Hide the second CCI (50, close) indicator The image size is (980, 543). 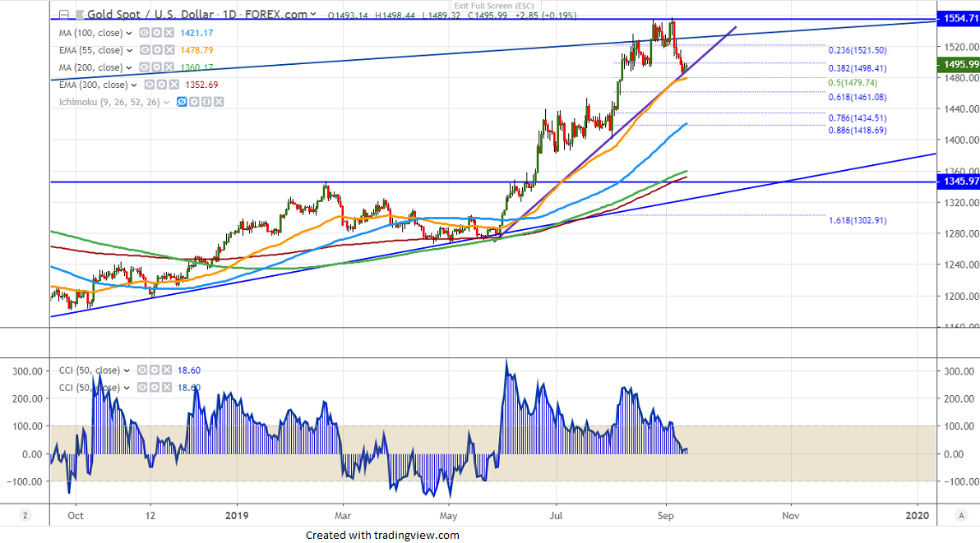(142, 388)
